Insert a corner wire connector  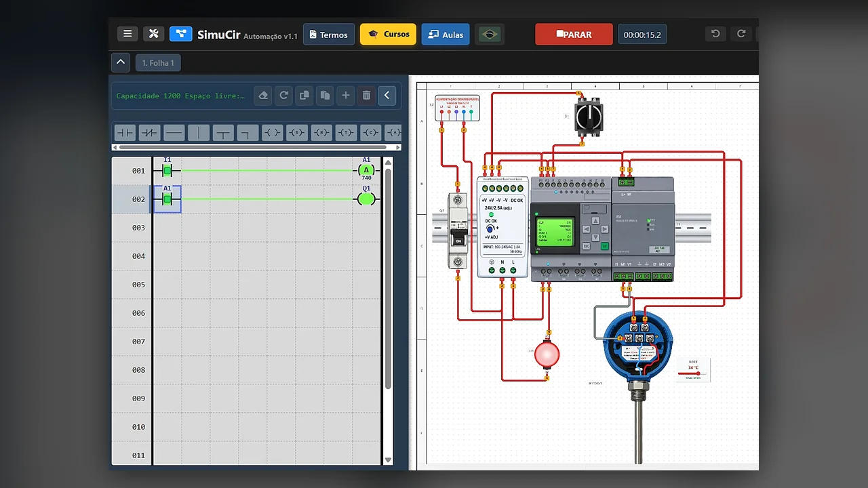pos(248,133)
